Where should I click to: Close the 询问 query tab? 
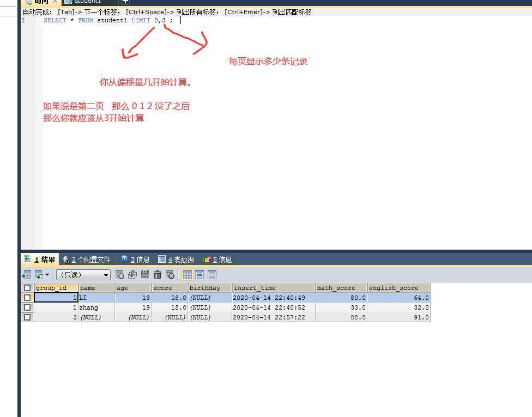55,2
